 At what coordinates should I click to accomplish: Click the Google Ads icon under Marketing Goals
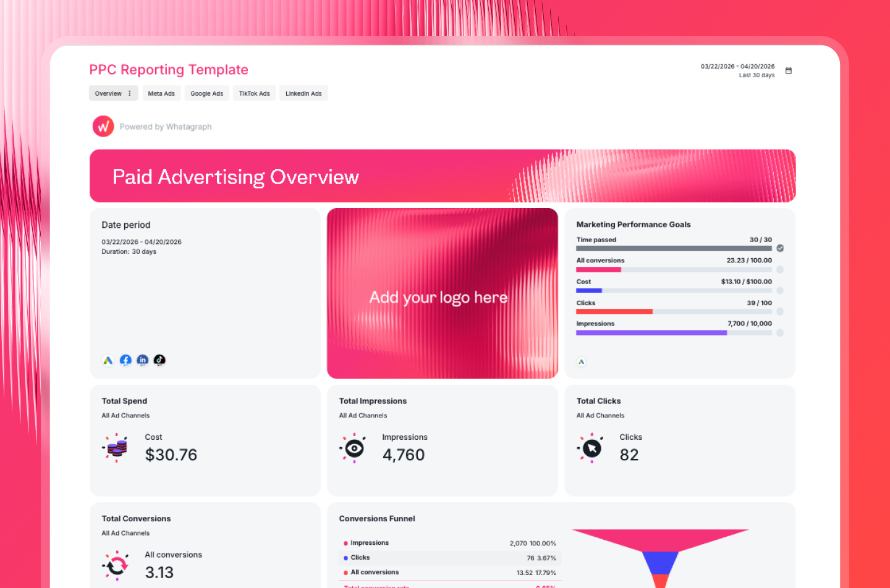click(582, 362)
